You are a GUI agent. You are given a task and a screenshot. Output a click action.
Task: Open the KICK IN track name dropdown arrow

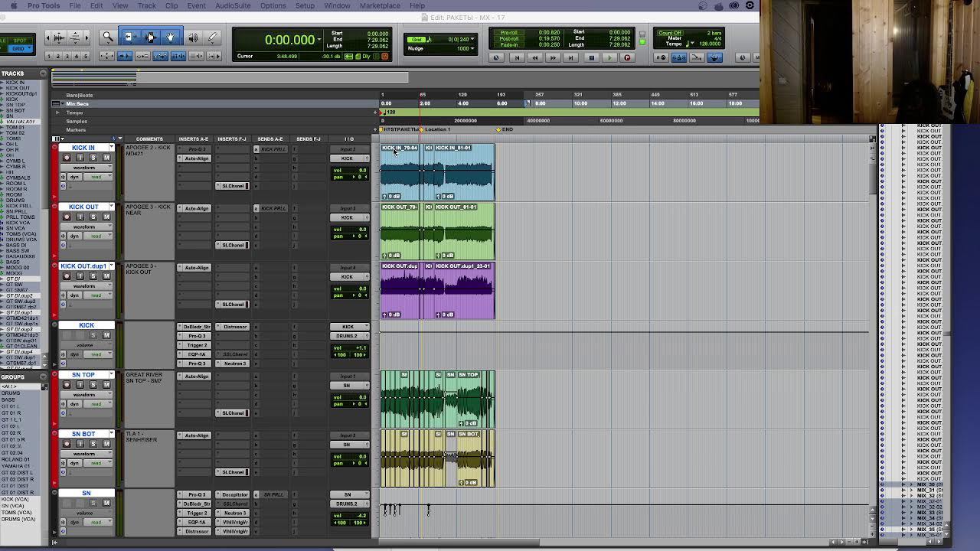pos(111,148)
